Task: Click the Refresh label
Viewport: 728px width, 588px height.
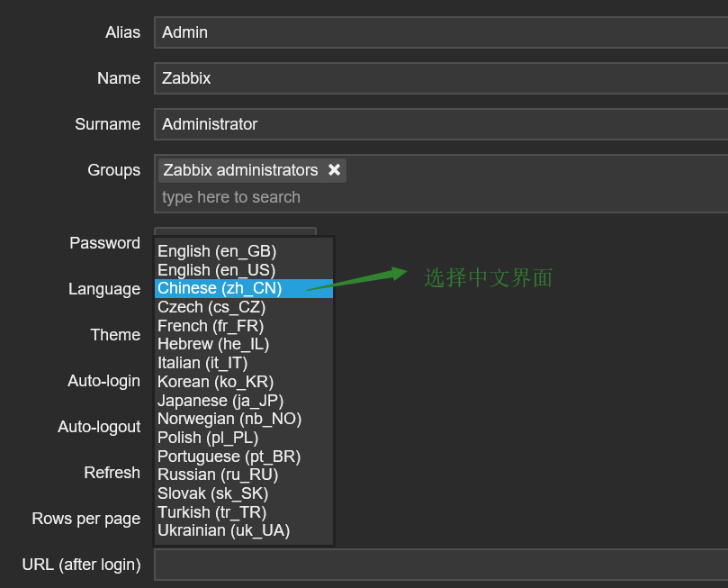Action: 112,473
